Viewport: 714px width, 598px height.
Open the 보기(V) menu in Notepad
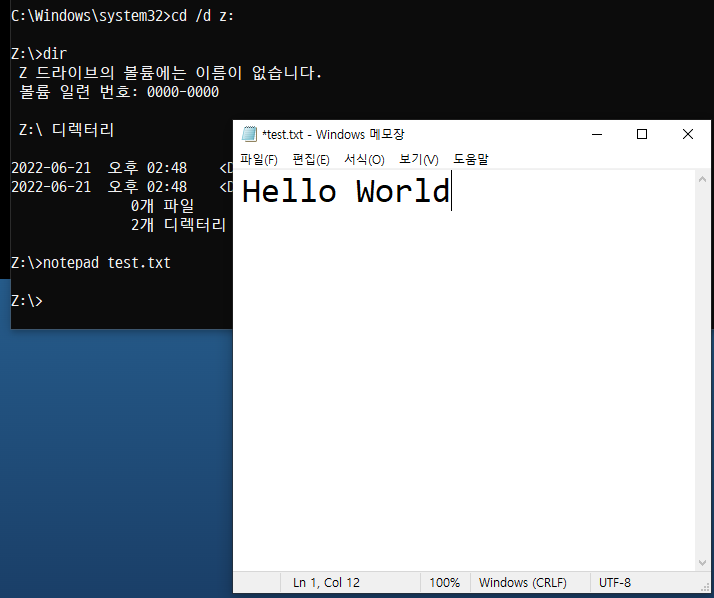pos(419,159)
